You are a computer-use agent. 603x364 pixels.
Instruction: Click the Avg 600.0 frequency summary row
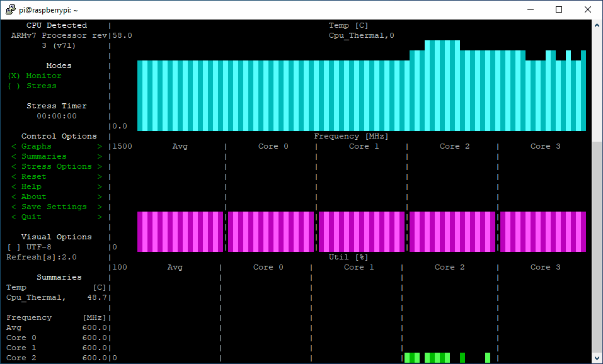[x=57, y=327]
